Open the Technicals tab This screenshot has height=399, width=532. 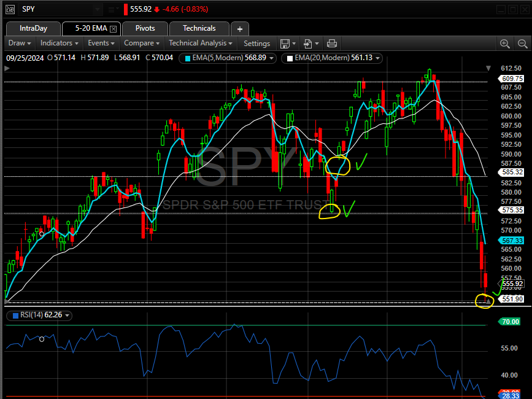tap(199, 28)
